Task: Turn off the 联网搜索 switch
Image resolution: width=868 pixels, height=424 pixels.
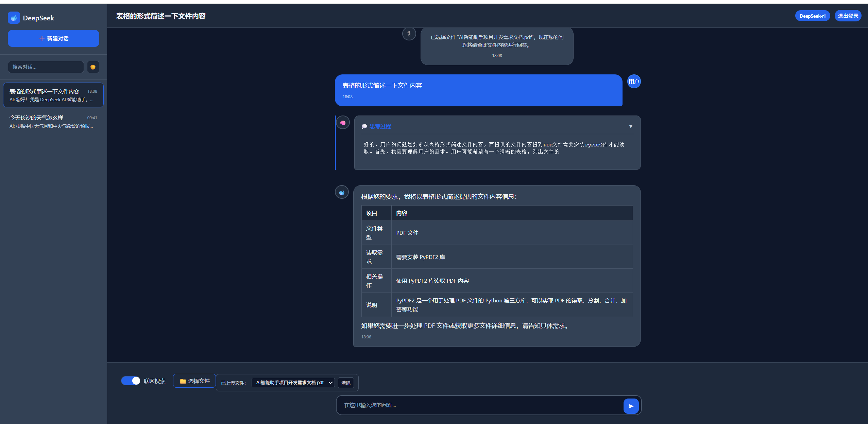Action: point(131,381)
